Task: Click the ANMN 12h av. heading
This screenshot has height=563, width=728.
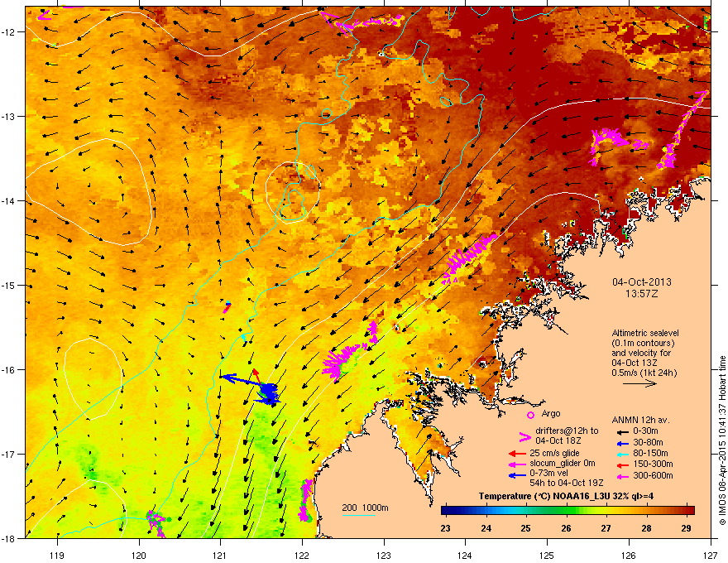Action: 640,420
